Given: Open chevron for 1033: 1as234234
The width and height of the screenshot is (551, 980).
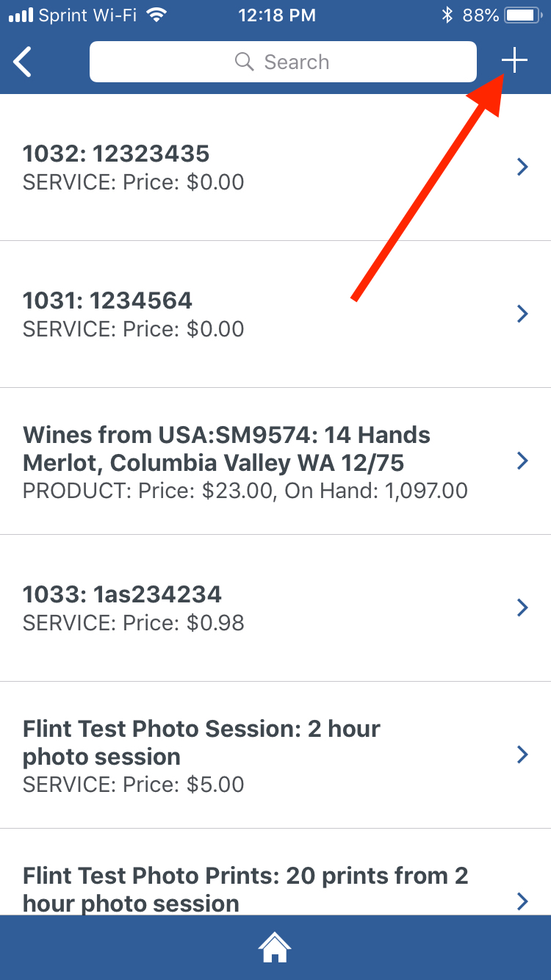Looking at the screenshot, I should point(522,608).
